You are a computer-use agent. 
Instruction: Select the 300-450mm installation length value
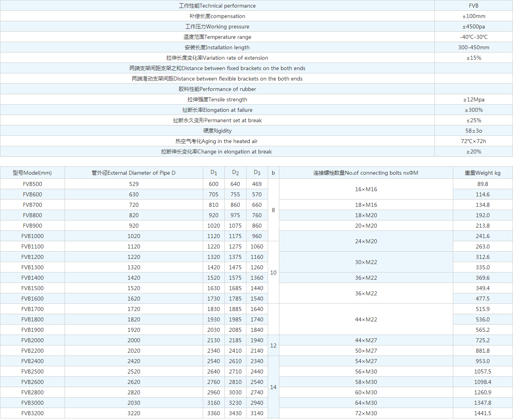tap(473, 47)
